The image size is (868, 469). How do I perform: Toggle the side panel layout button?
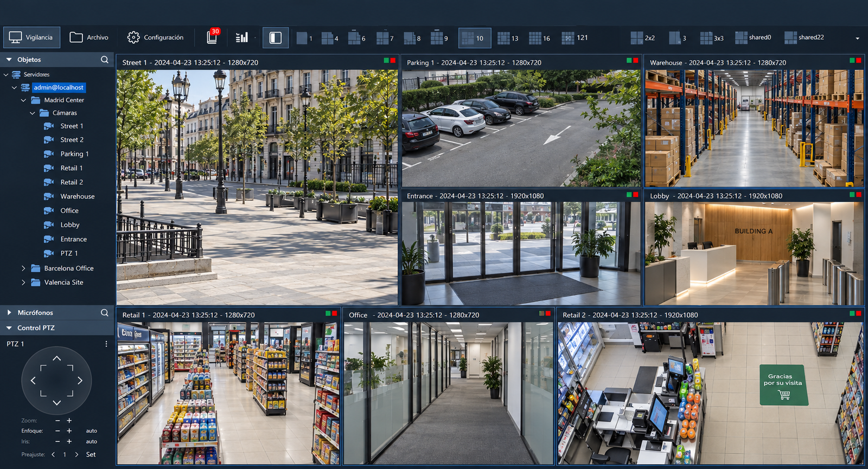[276, 37]
